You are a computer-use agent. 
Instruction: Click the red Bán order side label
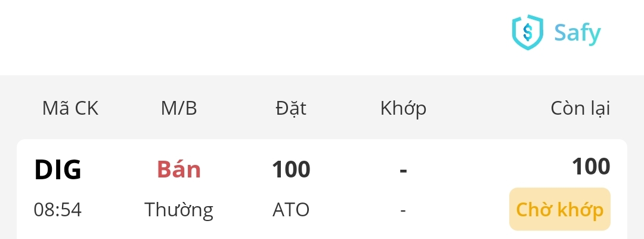point(179,170)
